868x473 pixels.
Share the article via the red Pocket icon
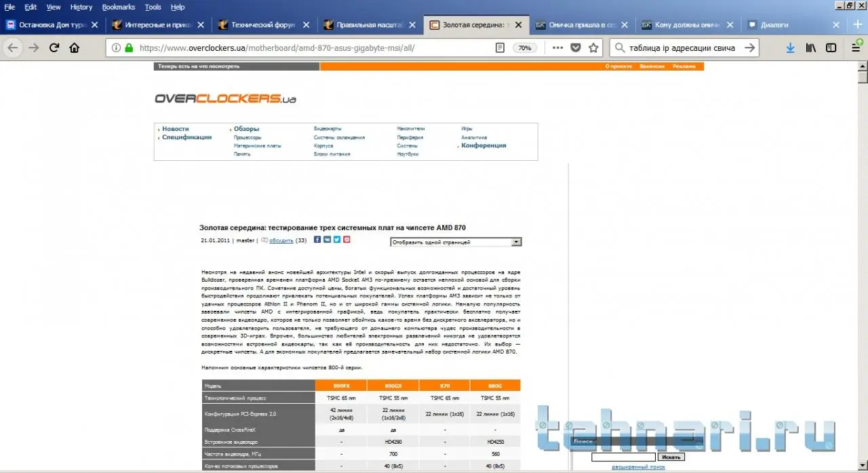[347, 240]
